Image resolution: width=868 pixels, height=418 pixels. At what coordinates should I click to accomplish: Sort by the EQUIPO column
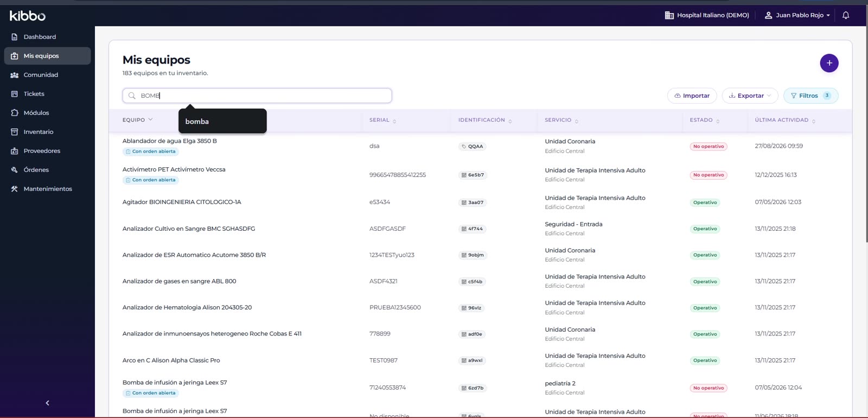point(138,120)
